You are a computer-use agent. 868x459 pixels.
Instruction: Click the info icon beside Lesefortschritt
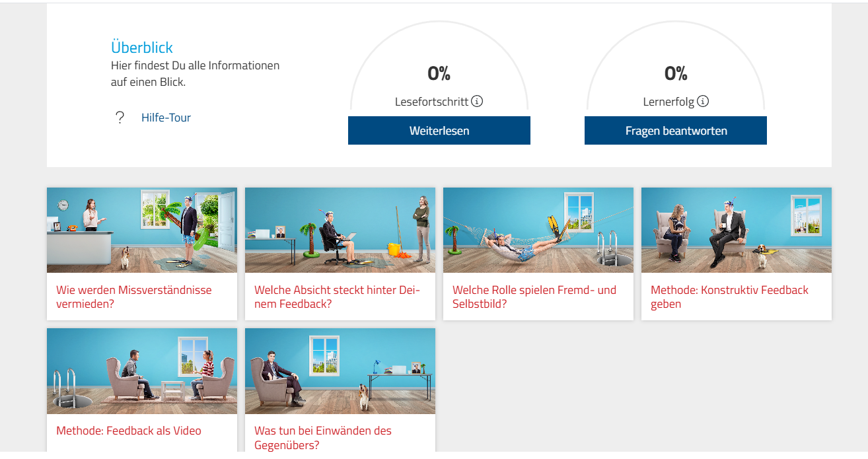477,102
